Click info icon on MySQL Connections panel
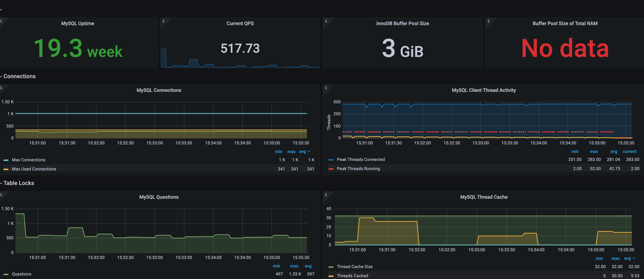 pos(1,88)
